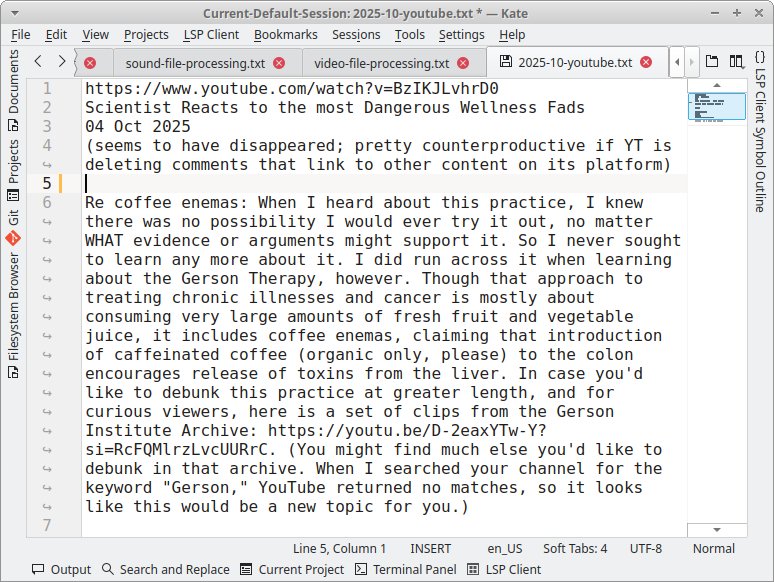Change the Normal highlighting mode

(x=714, y=548)
